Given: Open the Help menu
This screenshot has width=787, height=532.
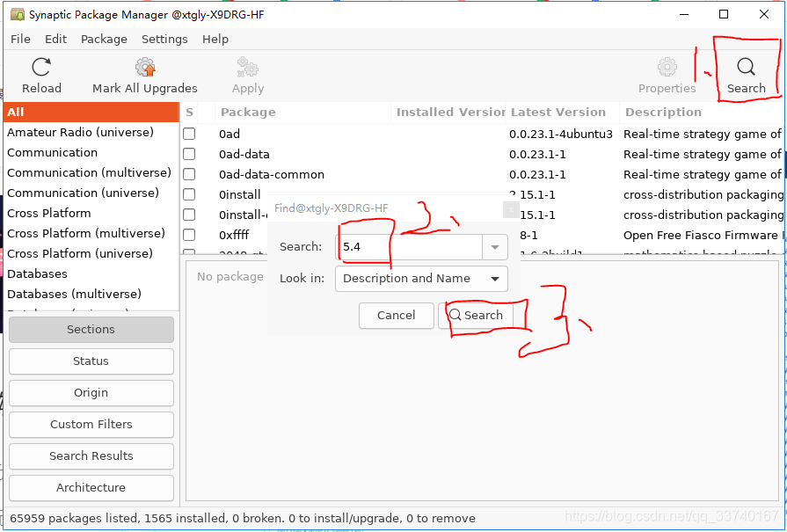Looking at the screenshot, I should point(215,40).
